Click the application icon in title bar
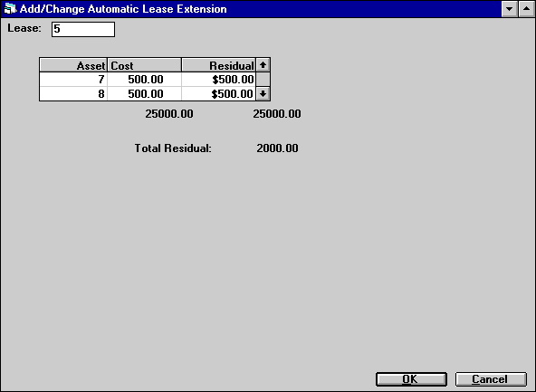The height and width of the screenshot is (392, 536). click(10, 8)
